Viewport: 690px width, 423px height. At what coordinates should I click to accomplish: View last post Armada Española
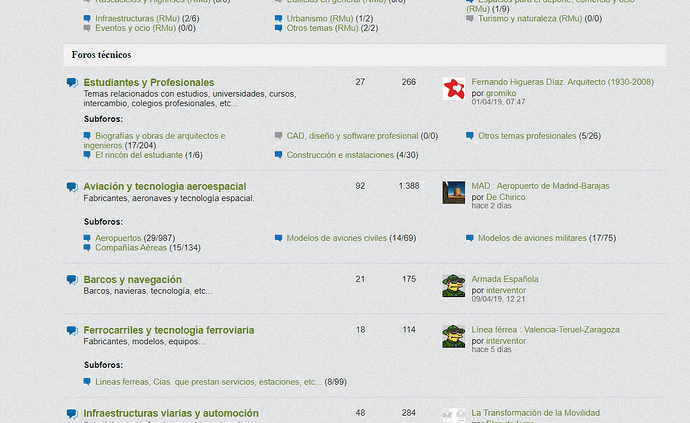pyautogui.click(x=504, y=279)
